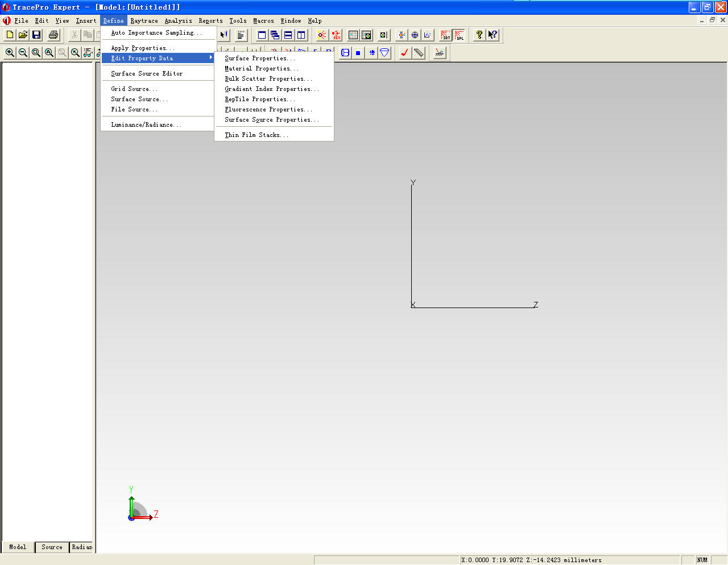728x565 pixels.
Task: Click the irradiance map grid icon
Action: point(353,35)
